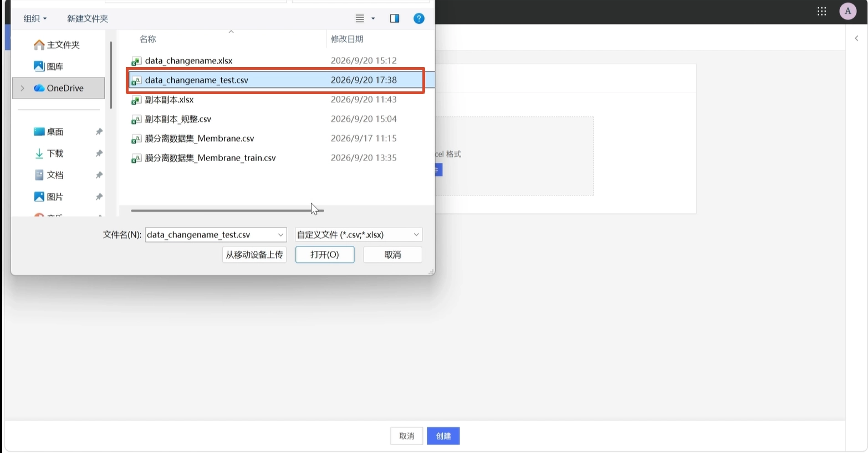This screenshot has height=453, width=868.
Task: Select the 下载 folder in sidebar
Action: pyautogui.click(x=55, y=153)
